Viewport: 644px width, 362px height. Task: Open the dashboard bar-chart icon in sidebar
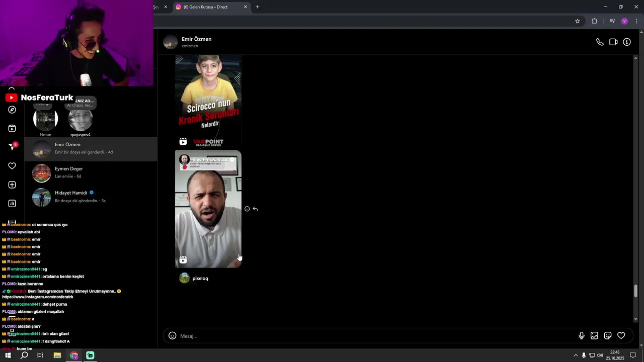12,204
